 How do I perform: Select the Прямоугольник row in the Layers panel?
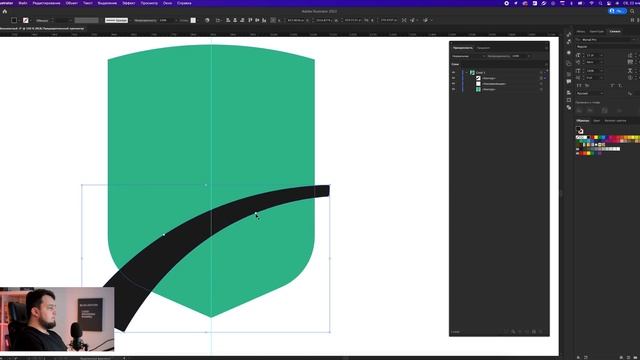pyautogui.click(x=499, y=84)
